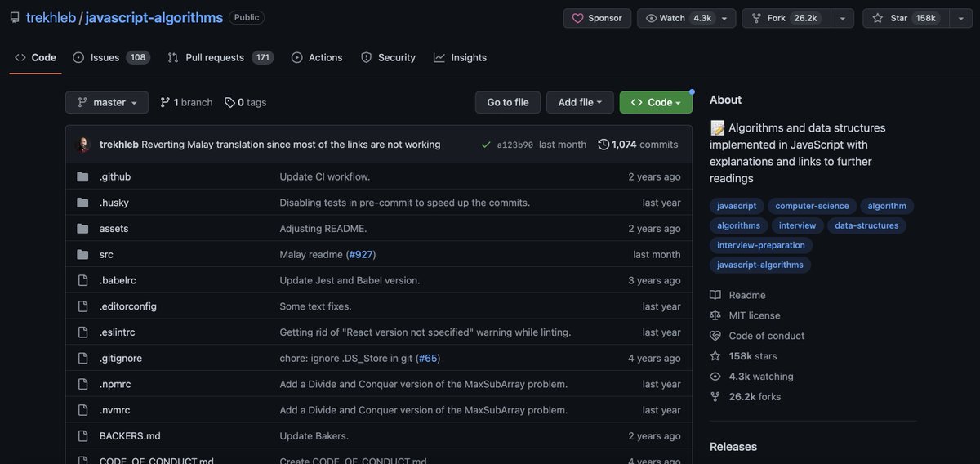Select the algorithms topic tag
Screen dimensions: 980x464
pos(739,225)
